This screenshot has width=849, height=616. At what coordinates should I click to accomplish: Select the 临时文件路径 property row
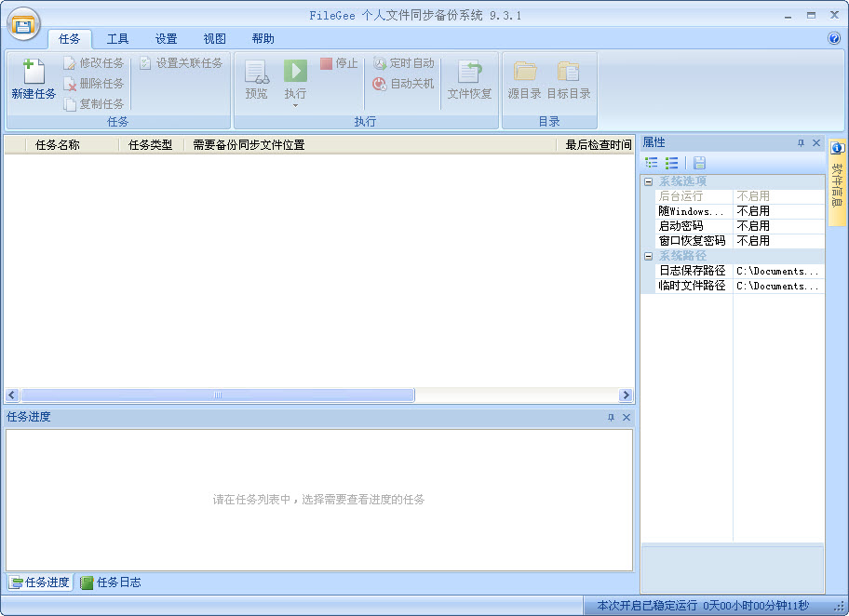tap(740, 286)
